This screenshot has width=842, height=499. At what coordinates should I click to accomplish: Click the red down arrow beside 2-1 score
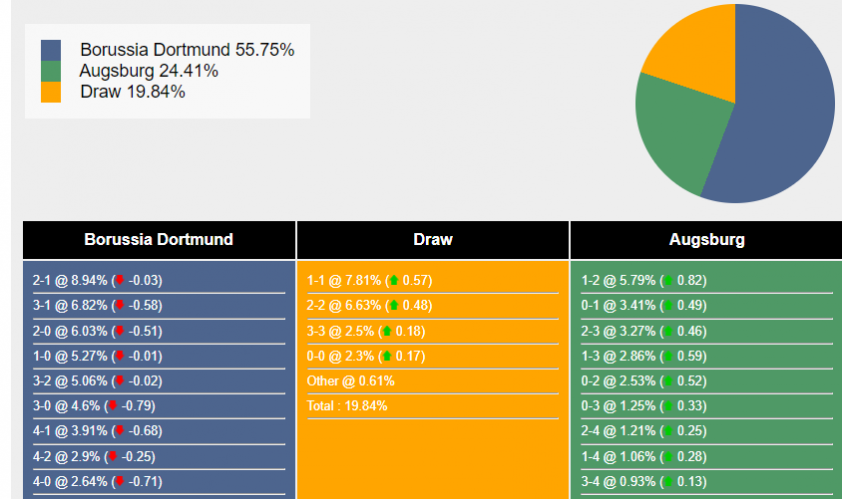120,279
